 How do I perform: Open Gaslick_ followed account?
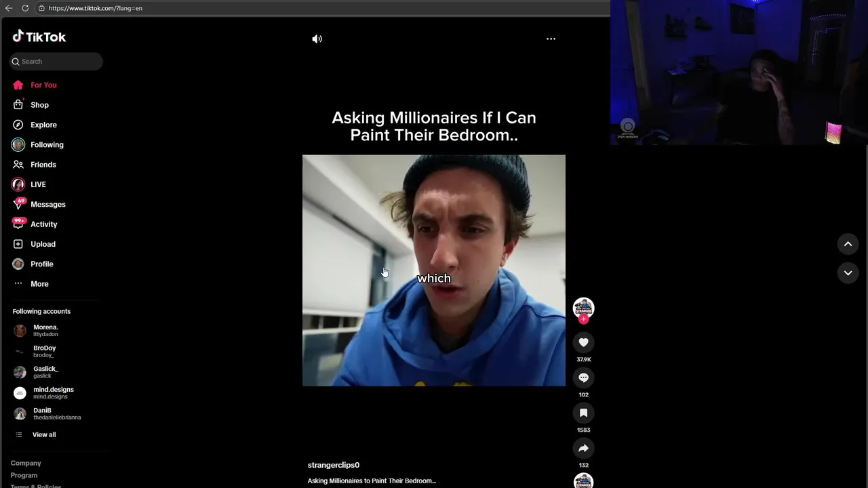[46, 372]
